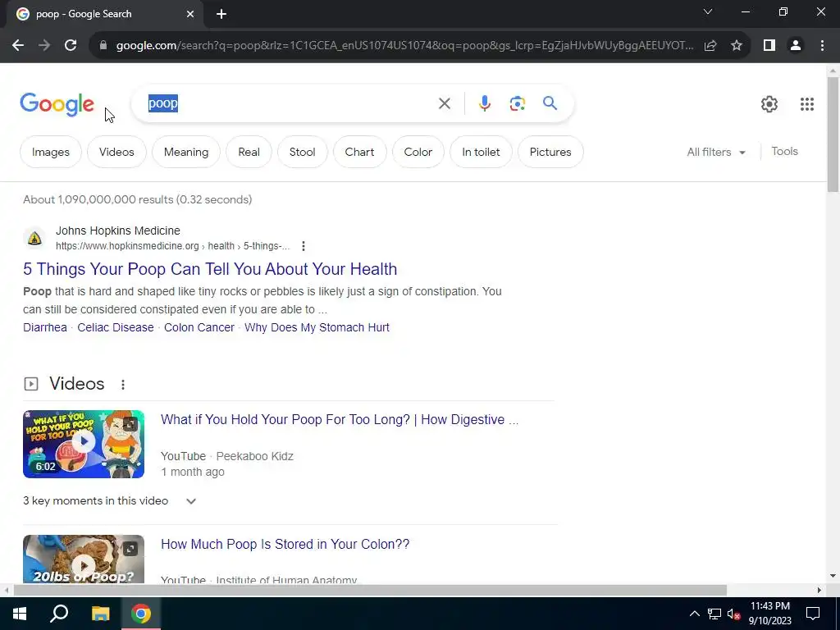Play the '20lbs of Poop?' video thumbnail

[x=84, y=559]
